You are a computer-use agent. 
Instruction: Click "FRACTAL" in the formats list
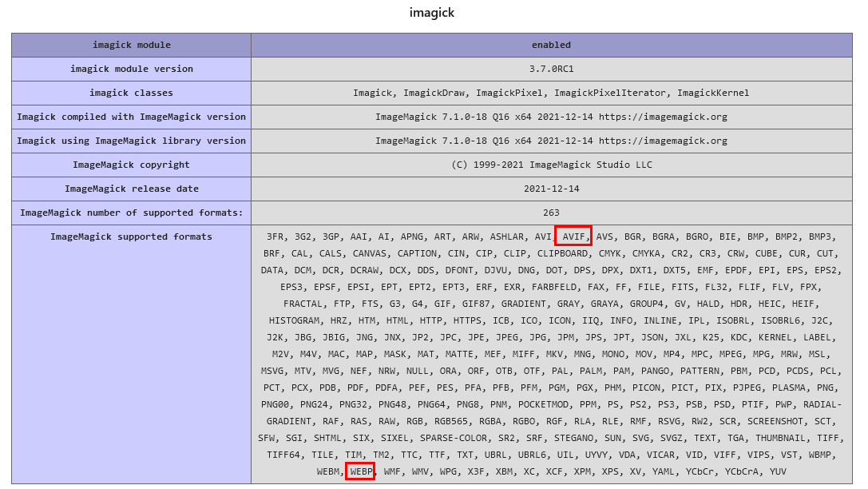pos(303,304)
